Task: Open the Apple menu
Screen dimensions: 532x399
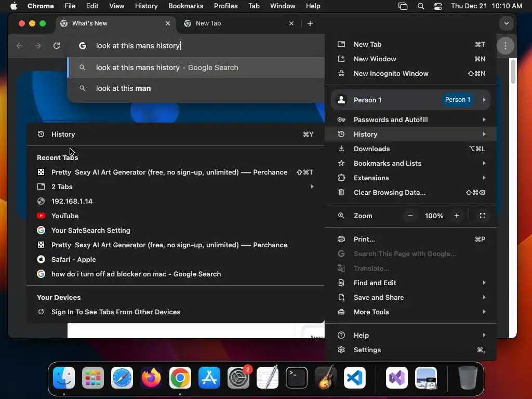Action: click(x=13, y=6)
